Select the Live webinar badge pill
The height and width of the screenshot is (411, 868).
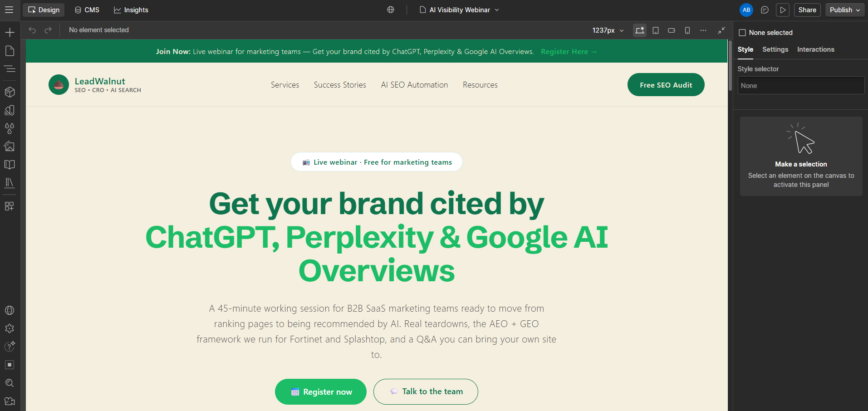click(377, 162)
